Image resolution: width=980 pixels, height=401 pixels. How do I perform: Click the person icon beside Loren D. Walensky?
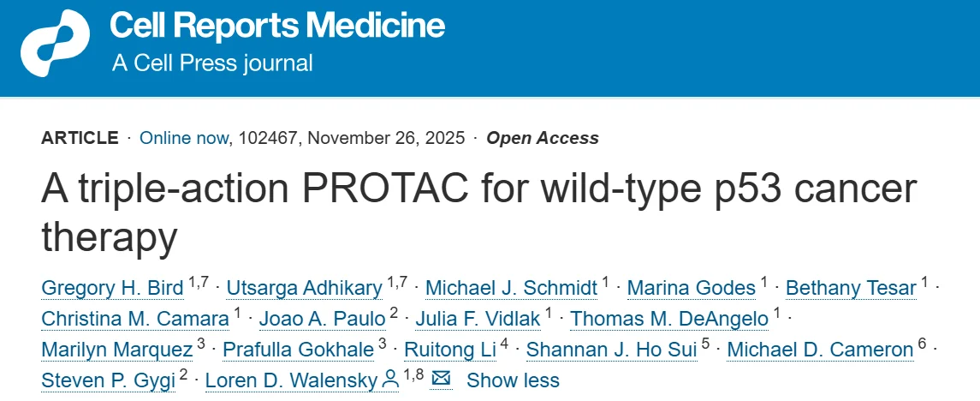[390, 380]
